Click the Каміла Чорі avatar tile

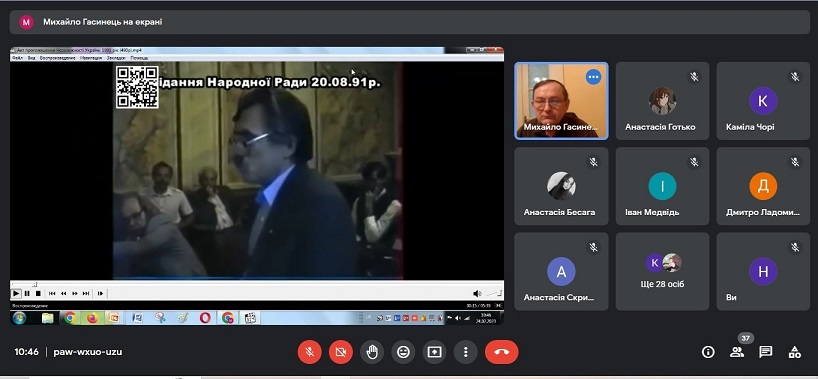point(763,101)
